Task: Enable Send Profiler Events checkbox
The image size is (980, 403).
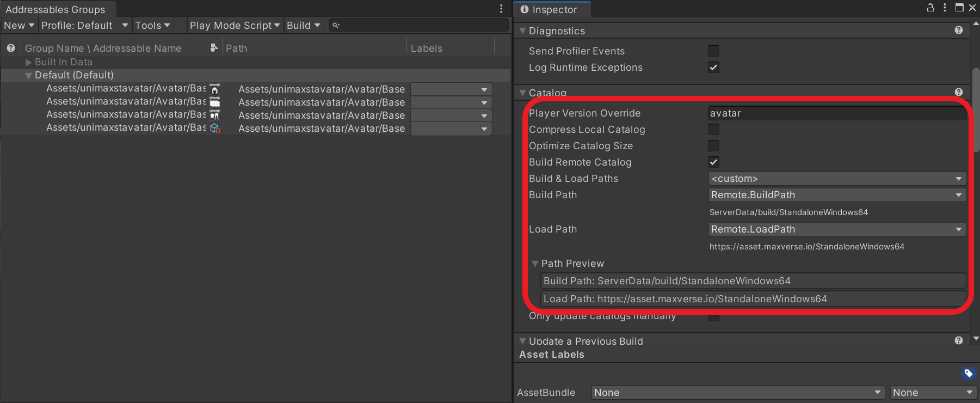Action: [713, 51]
